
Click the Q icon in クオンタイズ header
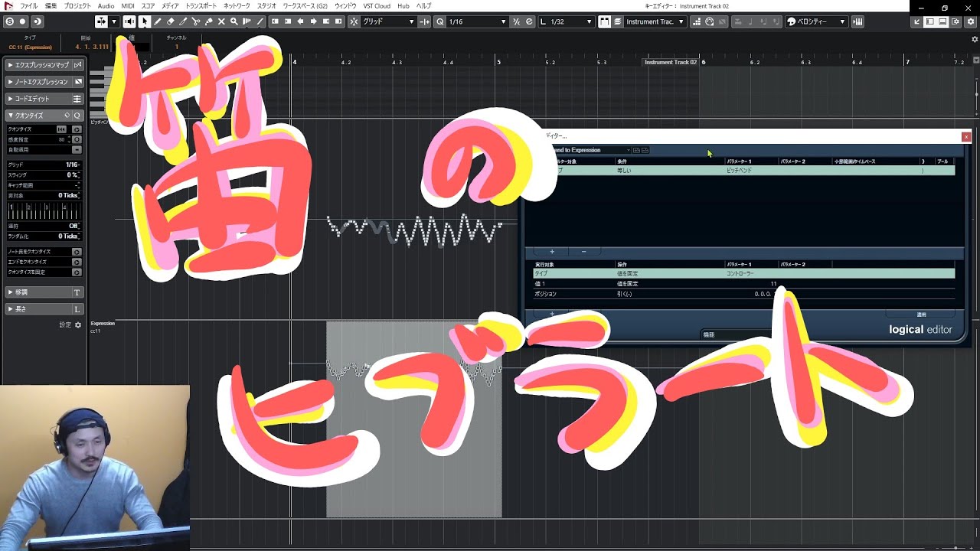[77, 116]
